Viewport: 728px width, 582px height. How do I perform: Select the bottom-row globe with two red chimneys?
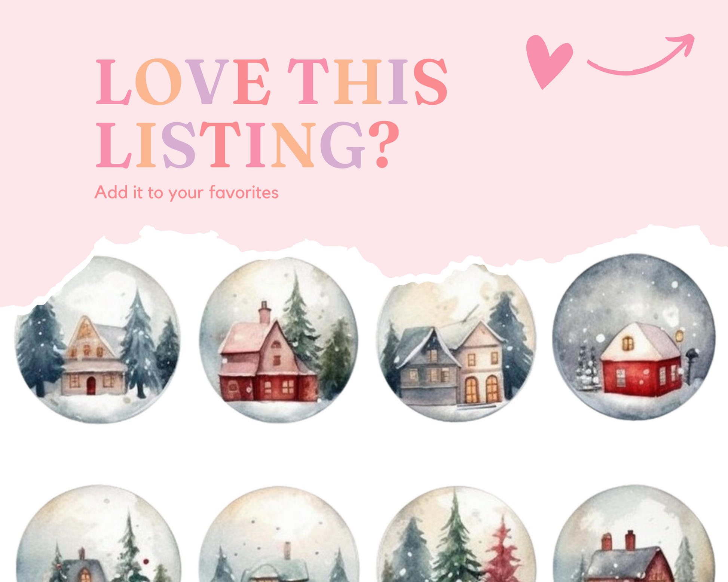pos(634,533)
